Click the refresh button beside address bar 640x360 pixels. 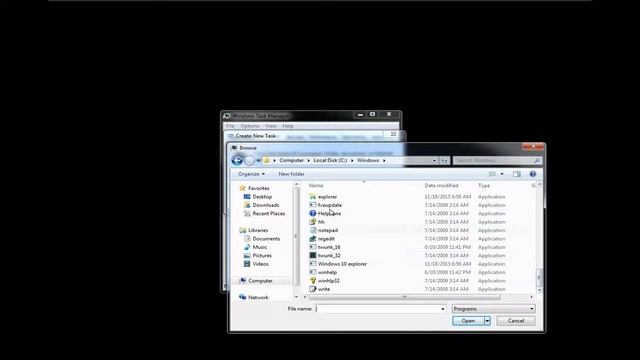point(444,160)
